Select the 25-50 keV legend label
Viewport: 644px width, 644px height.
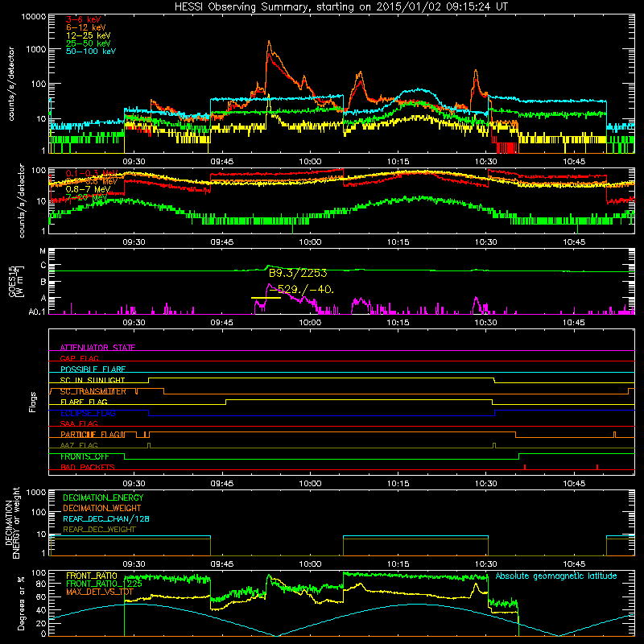(89, 43)
